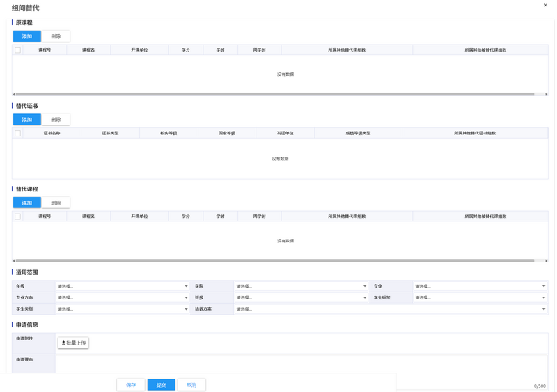Tick select-all checkbox in 替代课程 table
Image resolution: width=557 pixels, height=392 pixels.
pos(18,217)
